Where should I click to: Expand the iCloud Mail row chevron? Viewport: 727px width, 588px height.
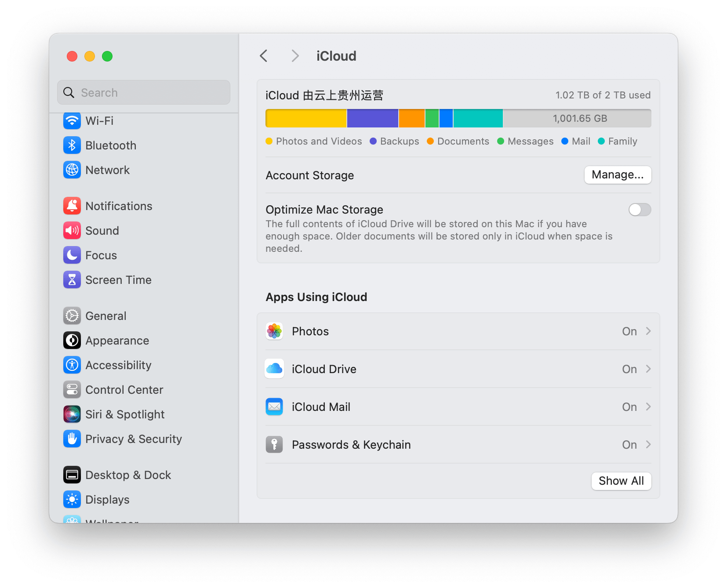click(x=648, y=407)
